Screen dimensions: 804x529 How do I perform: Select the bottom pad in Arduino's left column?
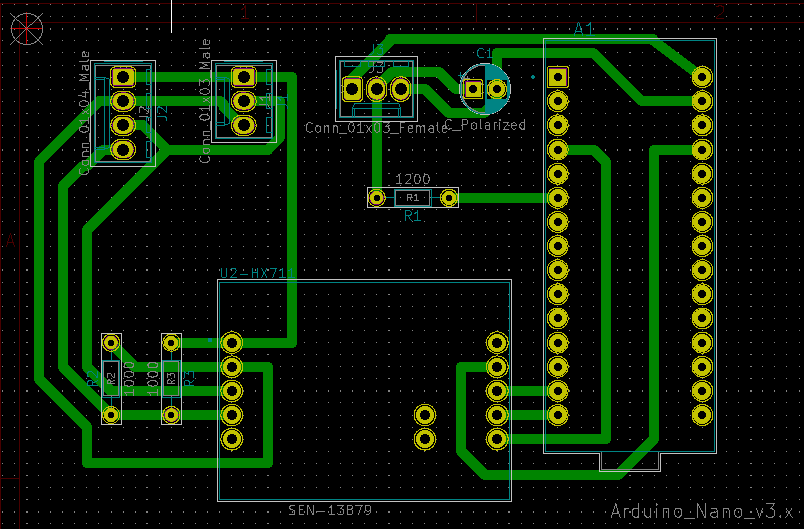[558, 415]
